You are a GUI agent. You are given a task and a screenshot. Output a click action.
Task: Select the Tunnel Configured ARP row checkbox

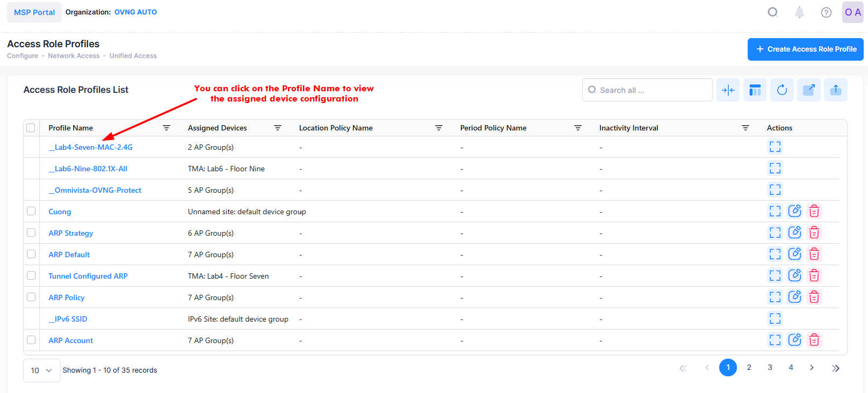tap(31, 275)
